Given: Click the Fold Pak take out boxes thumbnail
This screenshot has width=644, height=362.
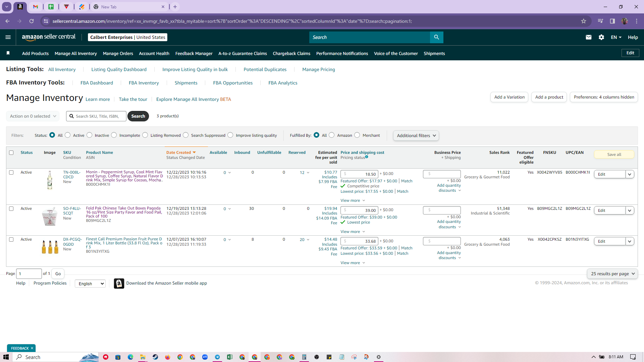Looking at the screenshot, I should [x=50, y=217].
